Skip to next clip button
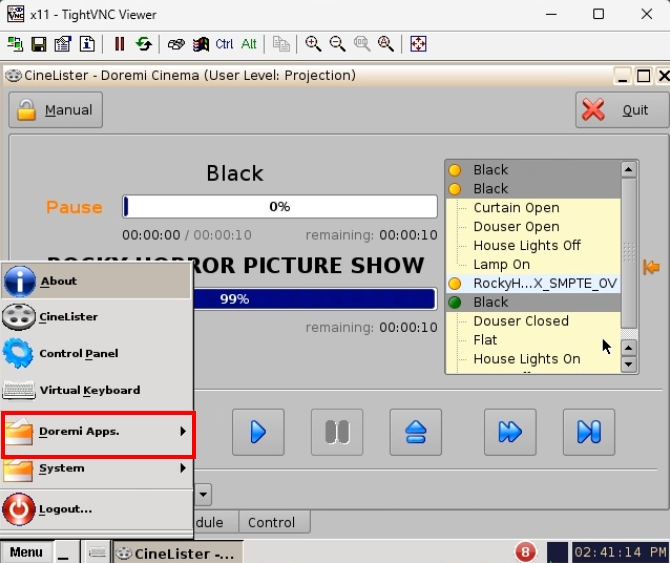This screenshot has width=670, height=563. tap(588, 431)
